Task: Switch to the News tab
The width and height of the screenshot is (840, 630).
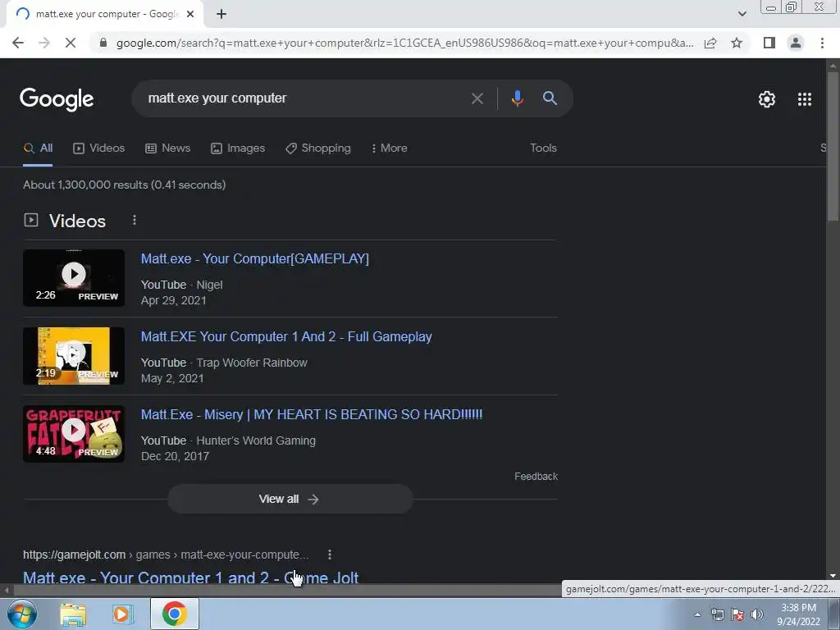Action: 167,148
